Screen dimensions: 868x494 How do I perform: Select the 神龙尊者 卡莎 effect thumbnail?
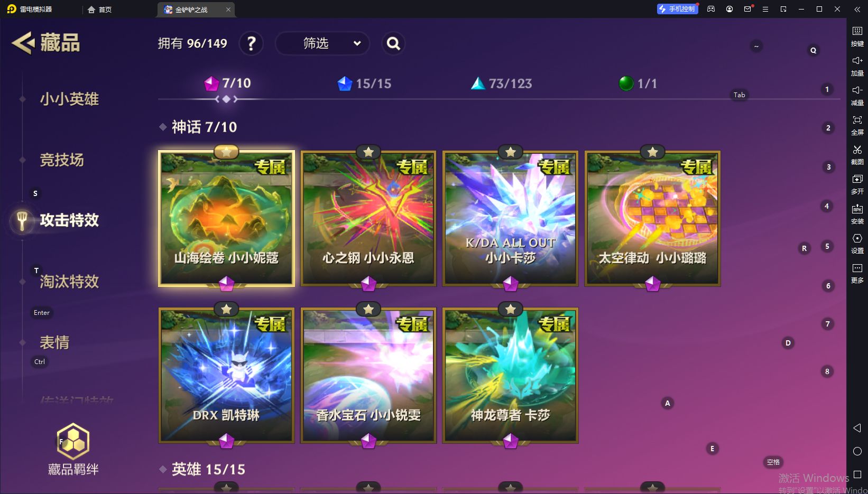[511, 376]
